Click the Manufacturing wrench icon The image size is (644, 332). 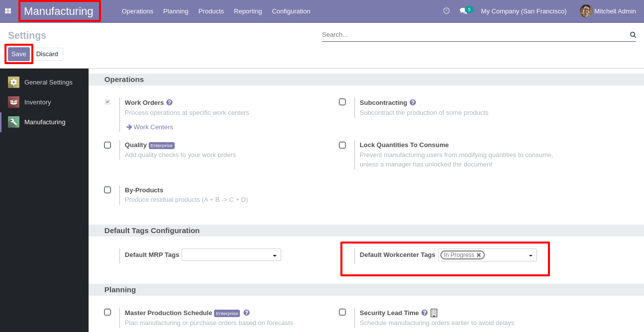[x=13, y=122]
